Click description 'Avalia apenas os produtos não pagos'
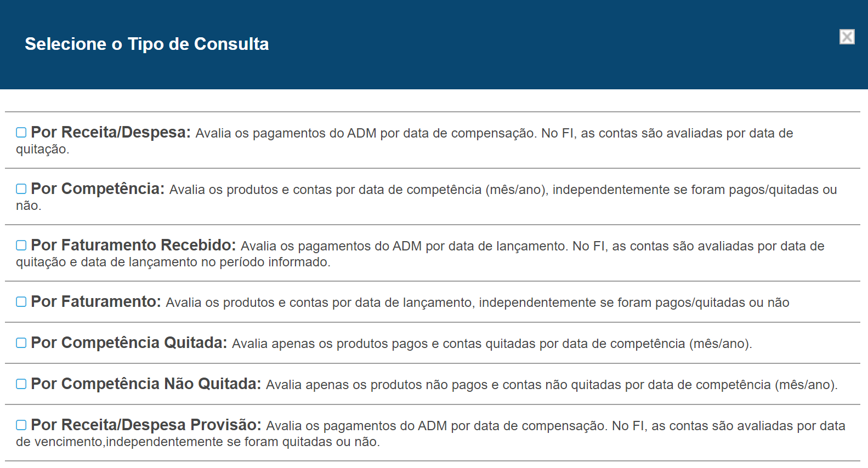 coord(551,385)
